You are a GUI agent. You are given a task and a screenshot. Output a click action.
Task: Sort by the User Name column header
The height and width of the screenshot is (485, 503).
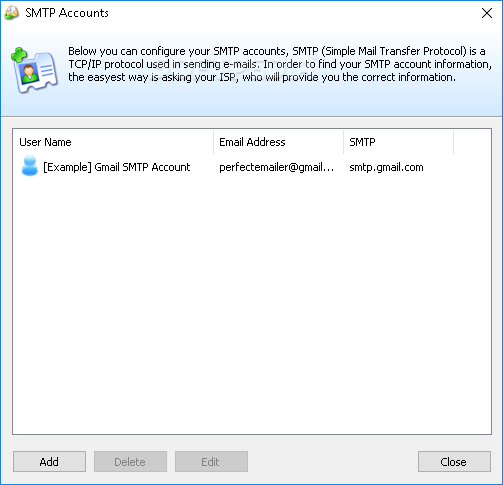coord(113,142)
